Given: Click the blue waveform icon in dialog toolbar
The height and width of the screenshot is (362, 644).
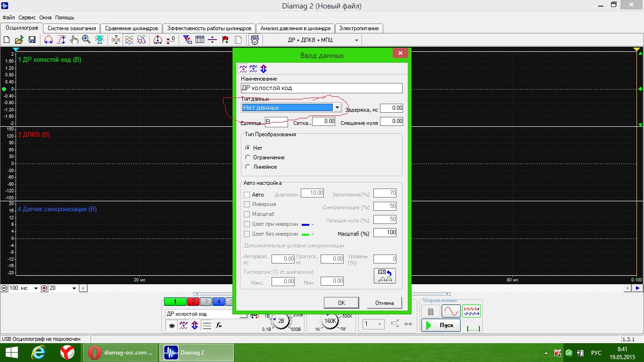Looking at the screenshot, I should pyautogui.click(x=253, y=68).
